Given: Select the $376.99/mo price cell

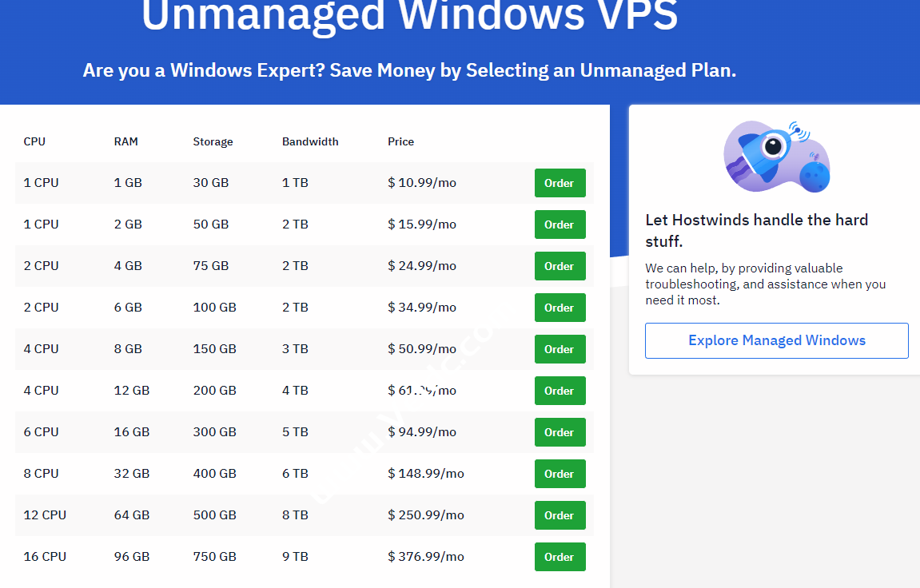Looking at the screenshot, I should point(426,557).
